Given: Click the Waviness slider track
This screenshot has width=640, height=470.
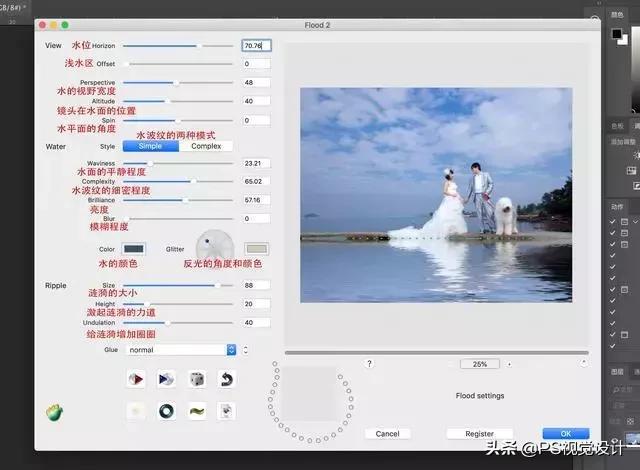Looking at the screenshot, I should pyautogui.click(x=178, y=164).
